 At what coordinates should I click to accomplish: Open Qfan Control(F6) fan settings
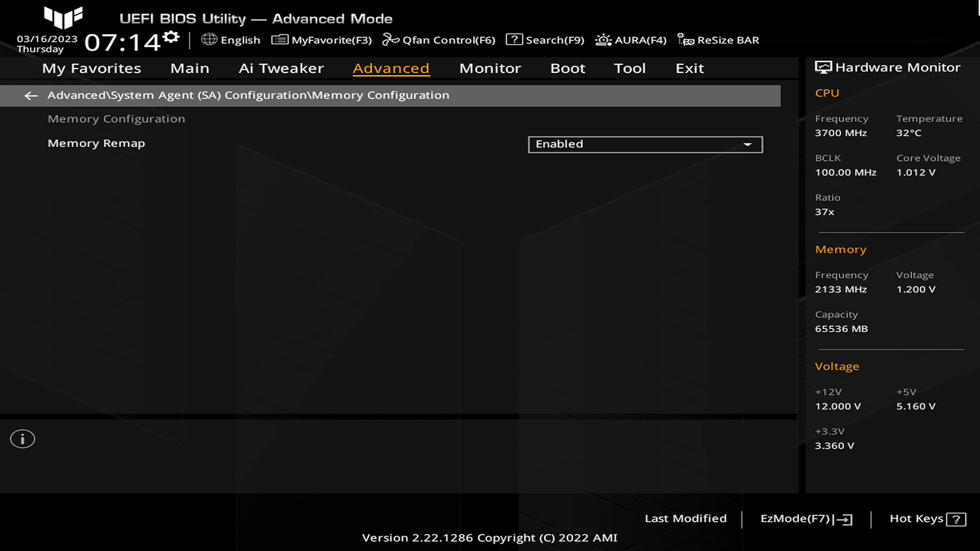(439, 40)
